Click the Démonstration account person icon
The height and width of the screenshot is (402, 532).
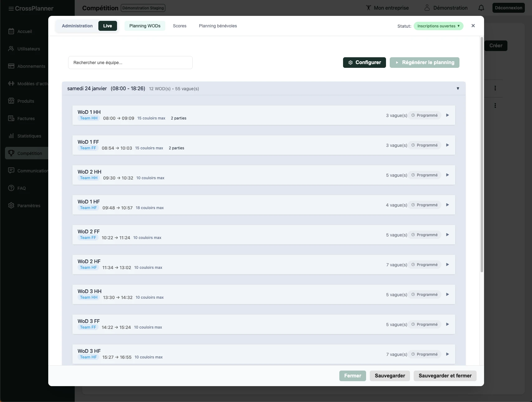(x=427, y=8)
